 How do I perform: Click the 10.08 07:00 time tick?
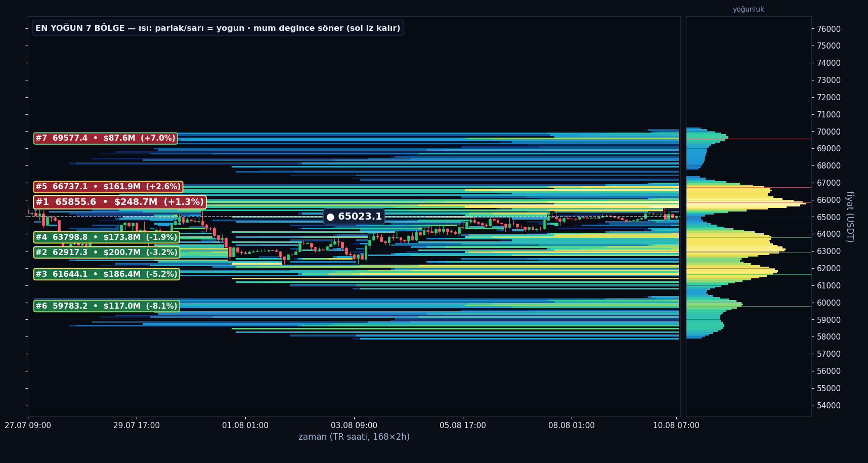(676, 426)
